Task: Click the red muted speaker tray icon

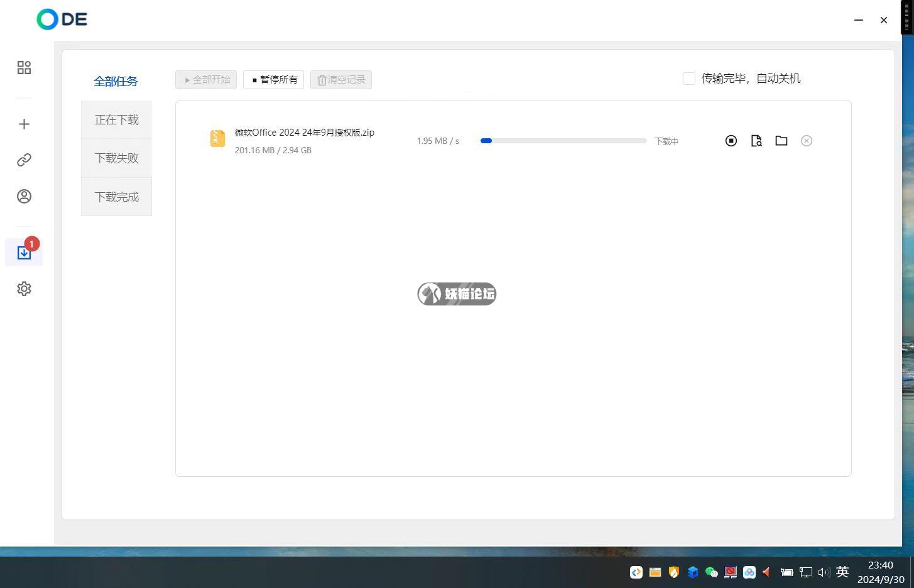Action: [766, 572]
